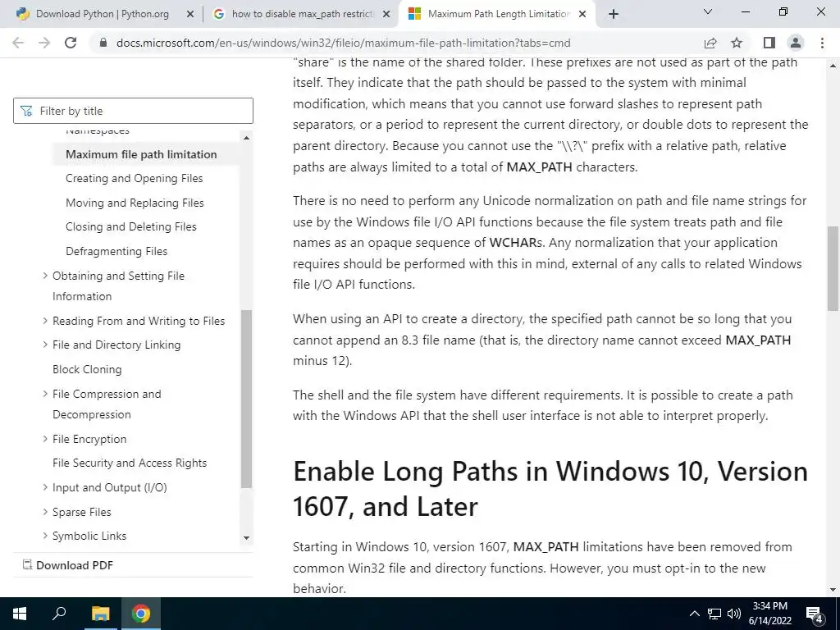Open Closing and Deleting Files article

click(x=130, y=227)
